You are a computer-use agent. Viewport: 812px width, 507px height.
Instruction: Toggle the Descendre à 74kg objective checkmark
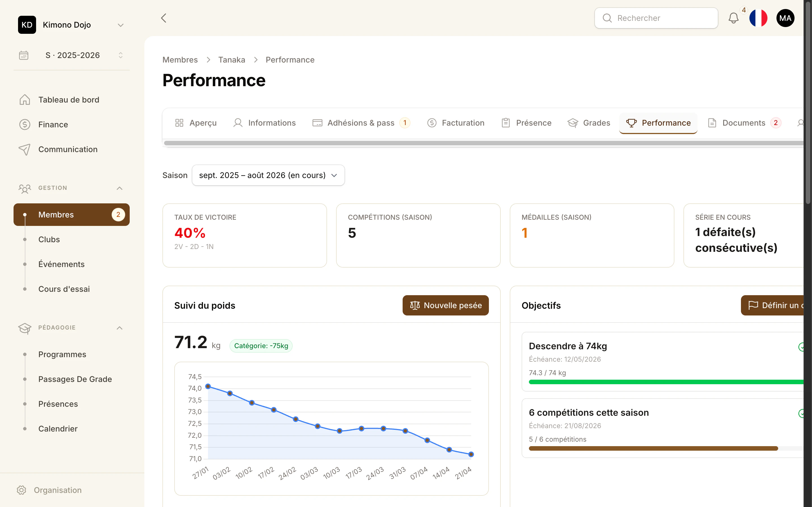801,347
